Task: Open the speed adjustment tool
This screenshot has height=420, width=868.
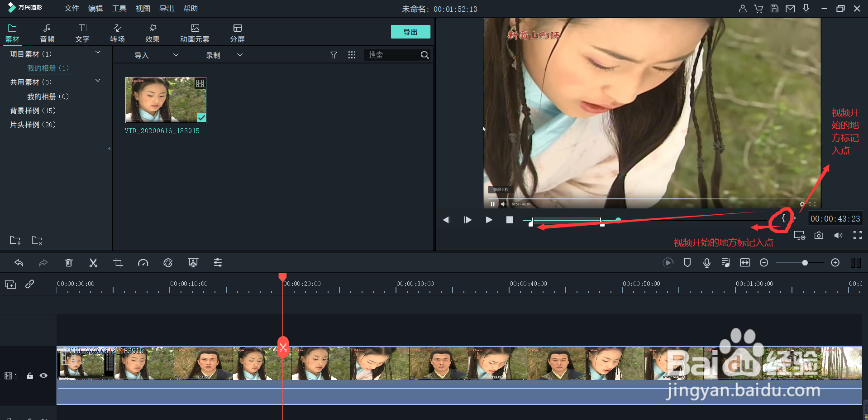Action: pyautogui.click(x=143, y=263)
